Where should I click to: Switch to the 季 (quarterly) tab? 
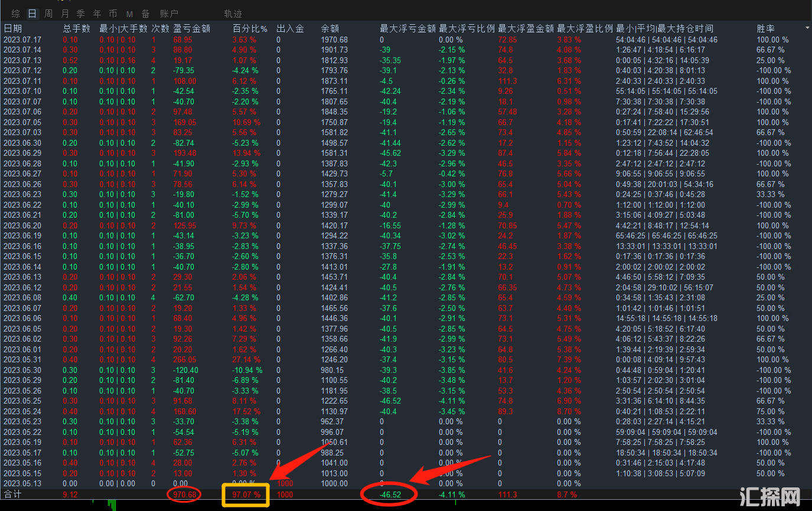click(81, 14)
